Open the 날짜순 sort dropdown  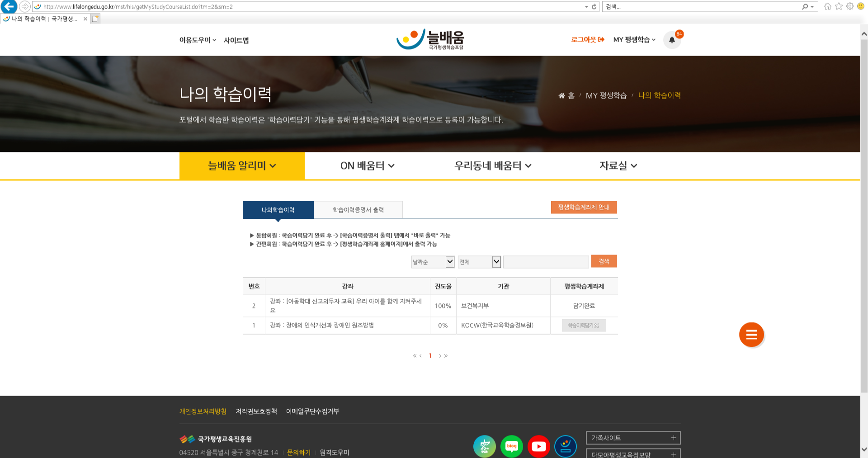[433, 262]
